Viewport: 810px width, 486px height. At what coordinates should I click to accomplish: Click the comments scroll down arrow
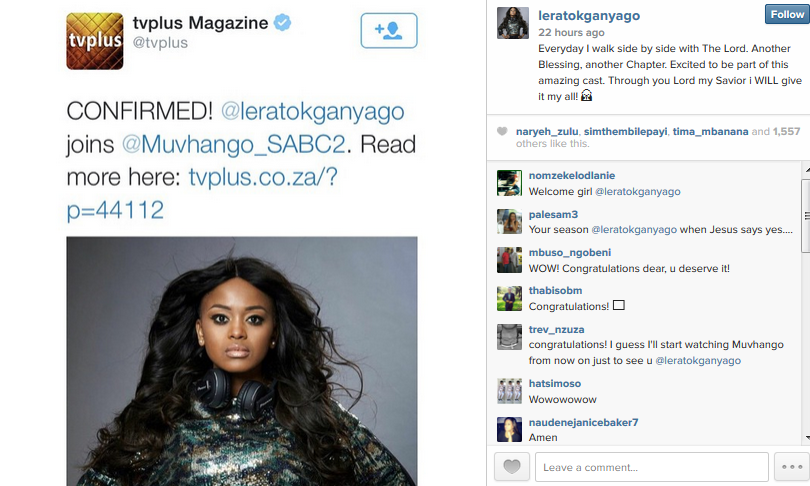(807, 438)
